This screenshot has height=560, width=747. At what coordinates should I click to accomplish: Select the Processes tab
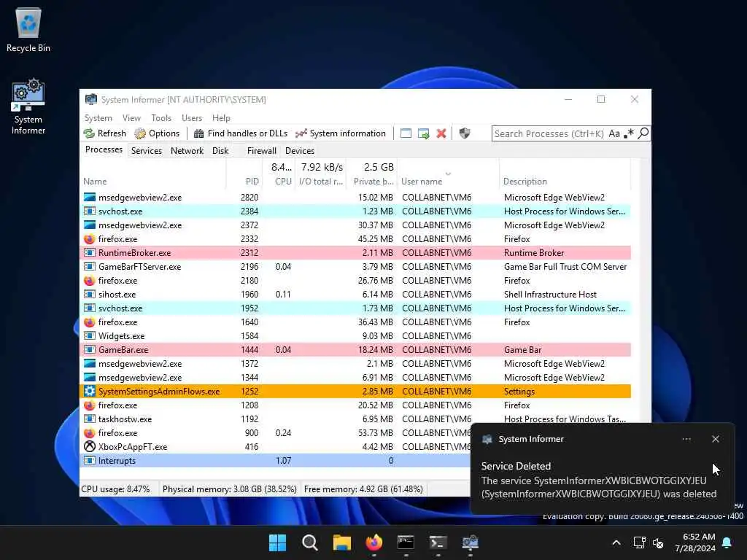[x=104, y=149]
